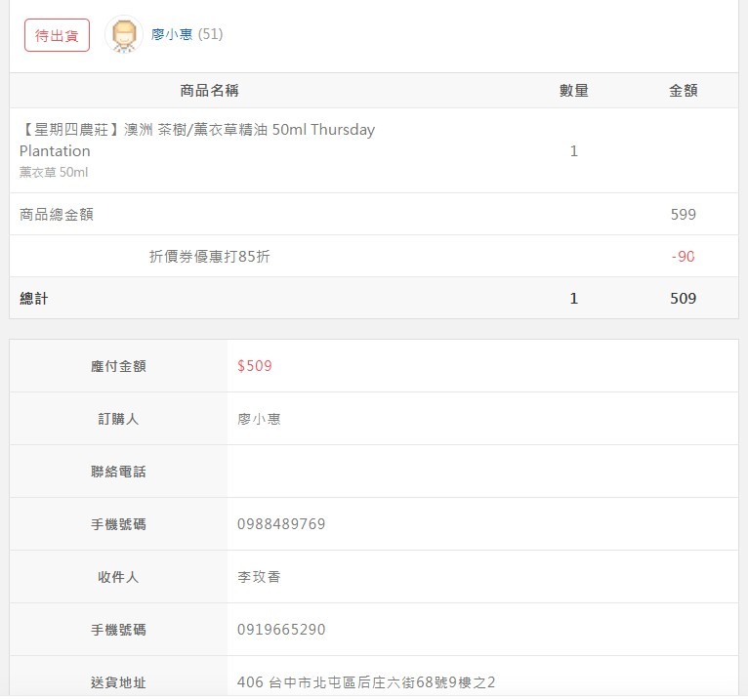Click product title 星期四農莊 茶樹/薰衣草精油
The width and height of the screenshot is (748, 700).
pos(197,141)
